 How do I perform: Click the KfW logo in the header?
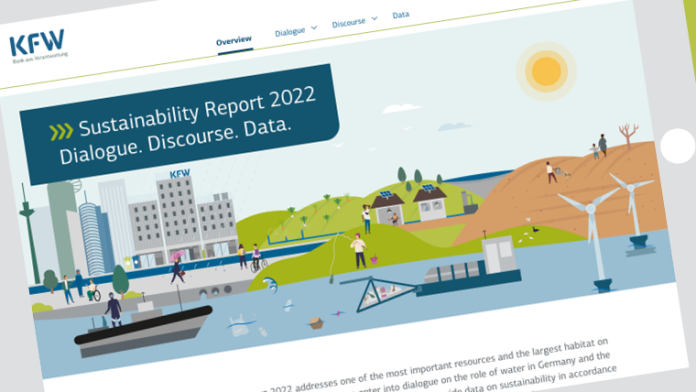pyautogui.click(x=38, y=46)
